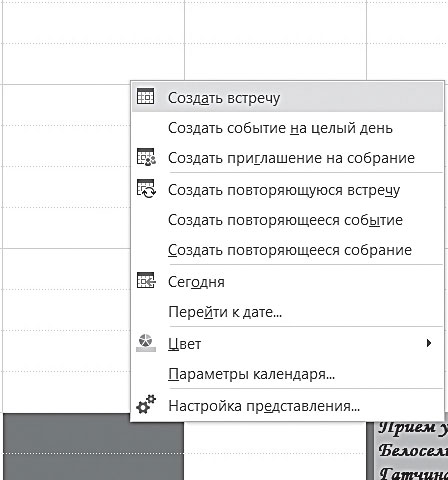
Task: Open Параметры календаря settings
Action: point(288,374)
